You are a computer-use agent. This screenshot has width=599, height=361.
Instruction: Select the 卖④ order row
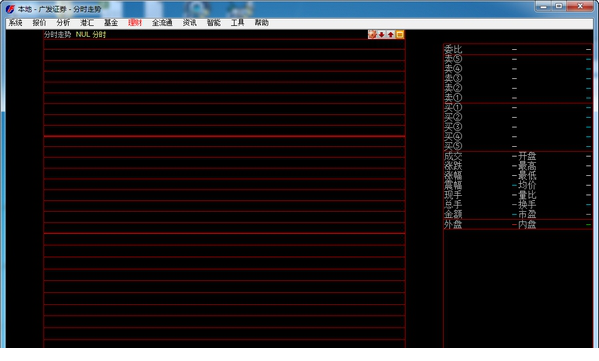(518, 69)
